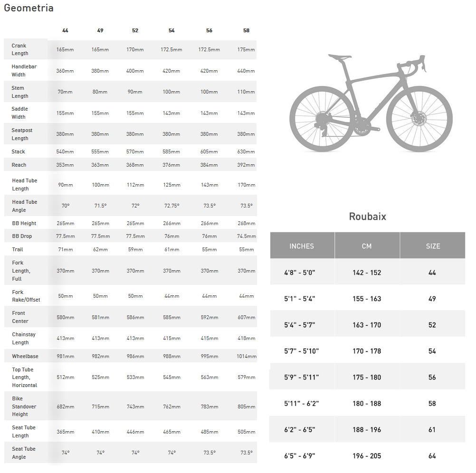The width and height of the screenshot is (476, 473).
Task: Select the size 52 column header
Action: 135,31
